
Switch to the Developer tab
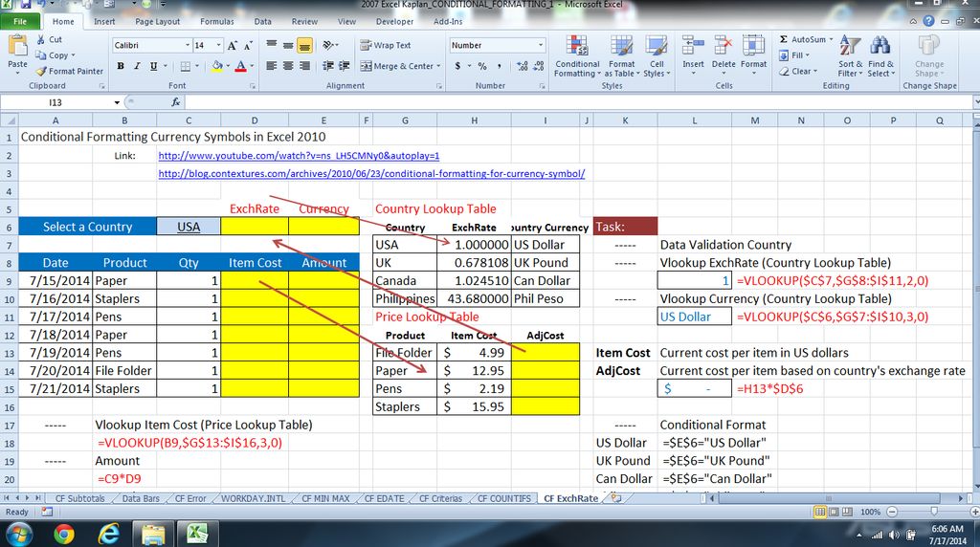pos(394,21)
